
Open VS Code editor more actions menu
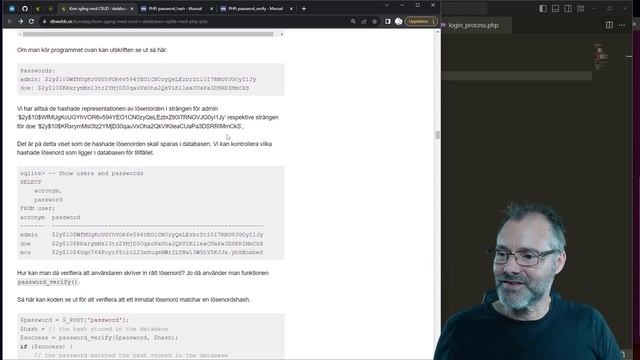click(x=622, y=25)
